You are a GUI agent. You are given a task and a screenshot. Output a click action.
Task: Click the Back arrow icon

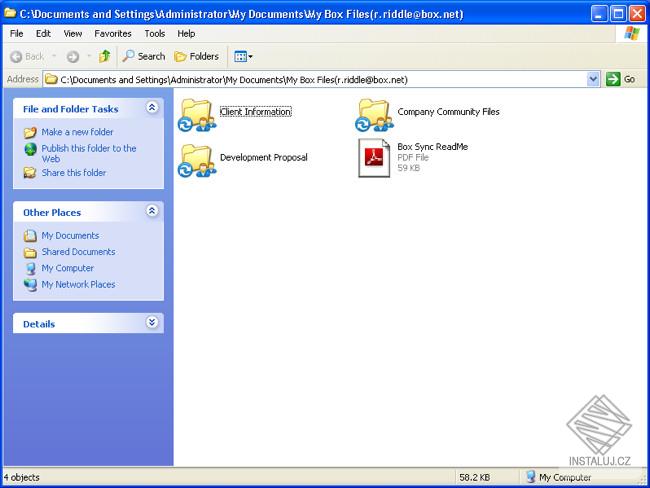point(16,57)
